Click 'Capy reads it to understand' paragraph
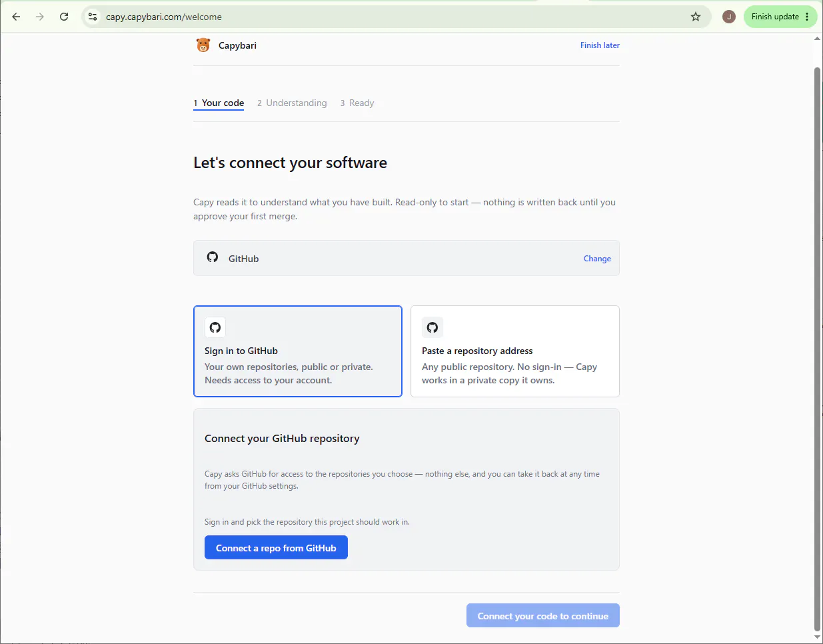Screen dimensions: 823x644 point(405,209)
